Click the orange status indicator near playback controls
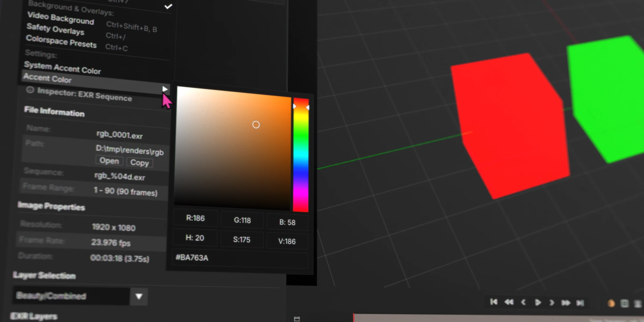The image size is (644, 322). [611, 303]
